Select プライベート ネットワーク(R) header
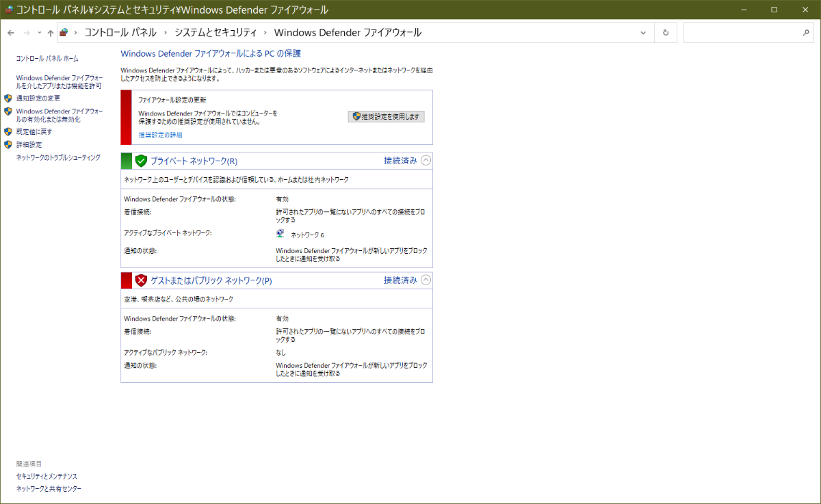 click(x=194, y=161)
